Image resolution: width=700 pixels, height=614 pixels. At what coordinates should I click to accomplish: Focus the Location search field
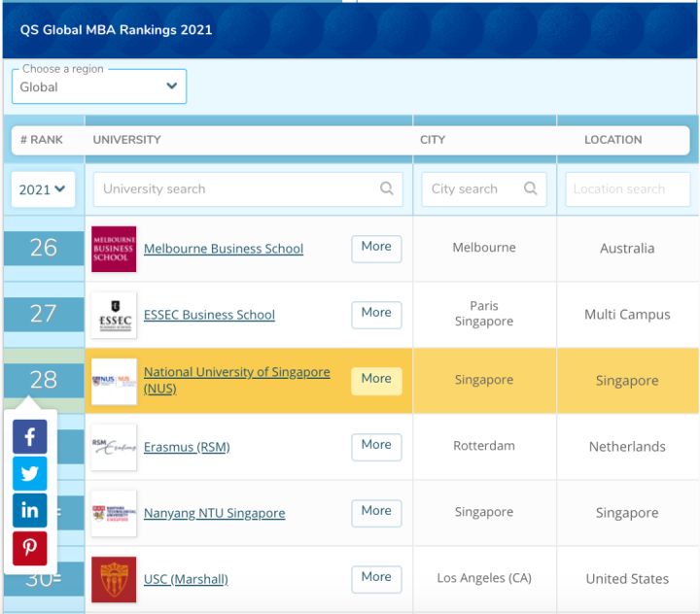[x=628, y=189]
